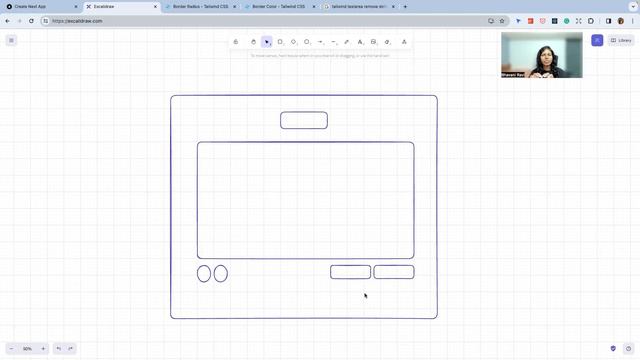Click the presenter webcam video thumbnail
This screenshot has height=360, width=640.
(x=542, y=55)
